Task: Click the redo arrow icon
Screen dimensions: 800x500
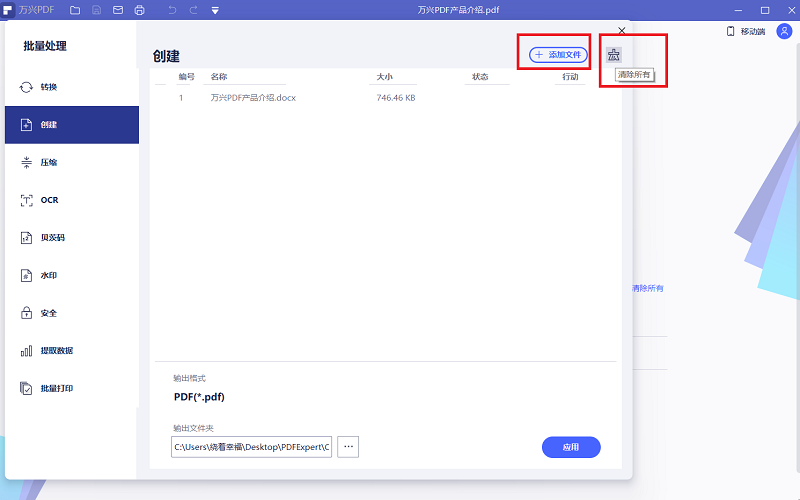Action: click(x=194, y=10)
